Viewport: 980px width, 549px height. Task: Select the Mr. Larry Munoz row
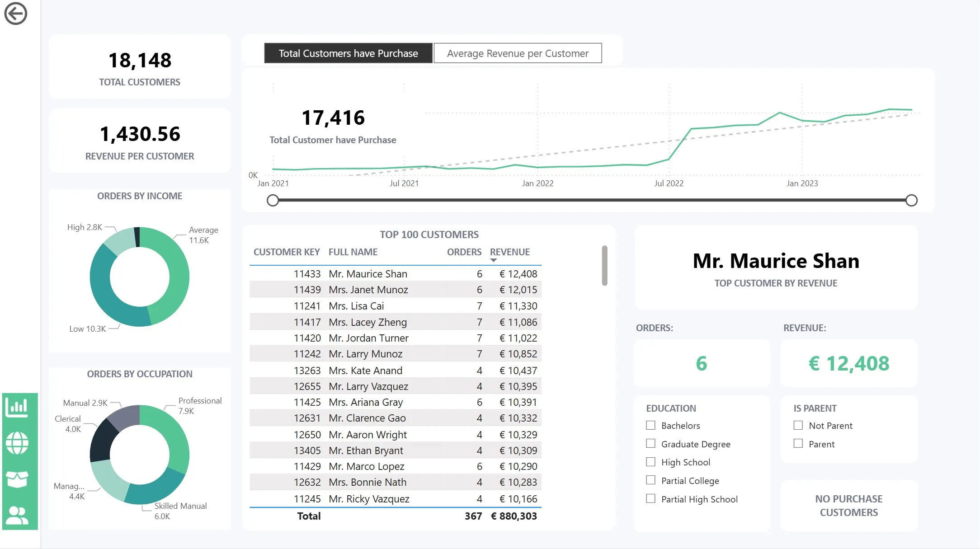tap(395, 354)
